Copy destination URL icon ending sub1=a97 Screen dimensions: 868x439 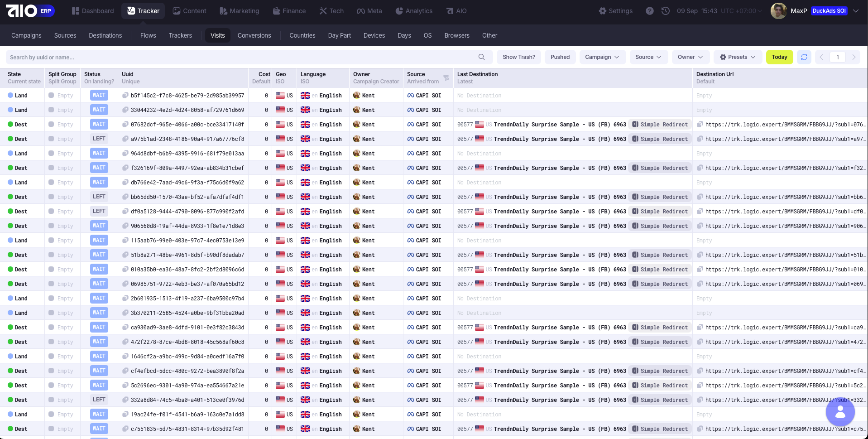pos(700,139)
